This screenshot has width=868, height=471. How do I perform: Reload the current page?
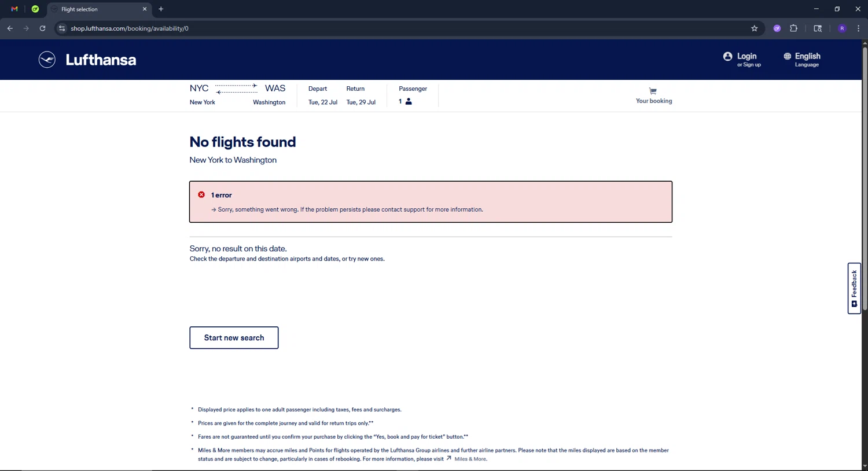click(42, 28)
